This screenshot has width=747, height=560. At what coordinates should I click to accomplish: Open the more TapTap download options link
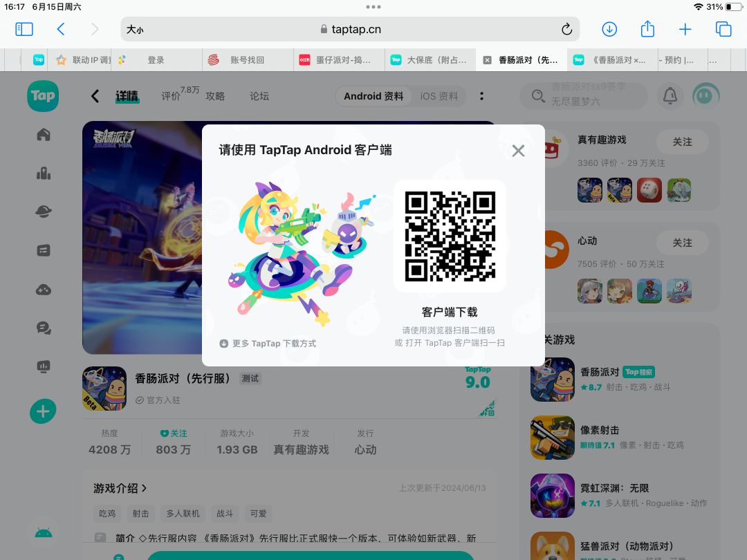[268, 344]
